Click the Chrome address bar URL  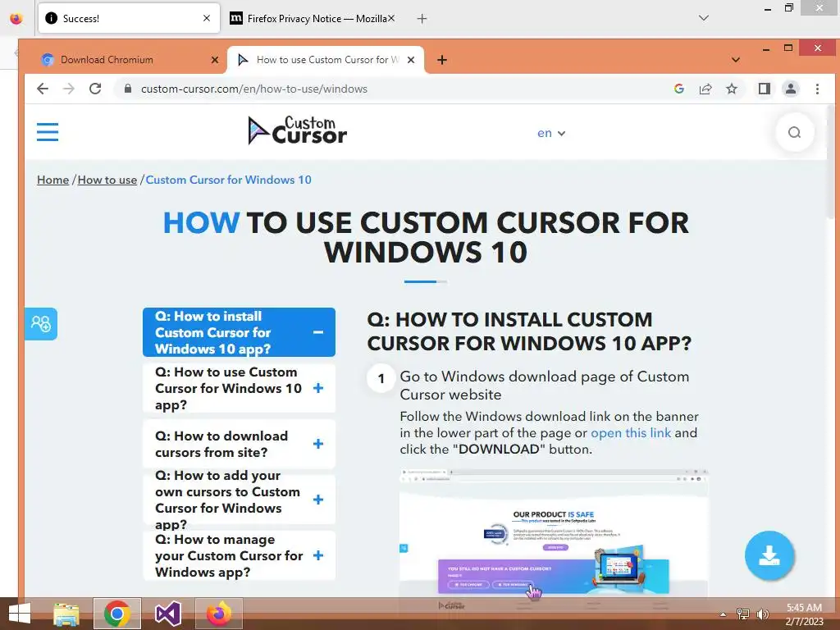tap(254, 89)
